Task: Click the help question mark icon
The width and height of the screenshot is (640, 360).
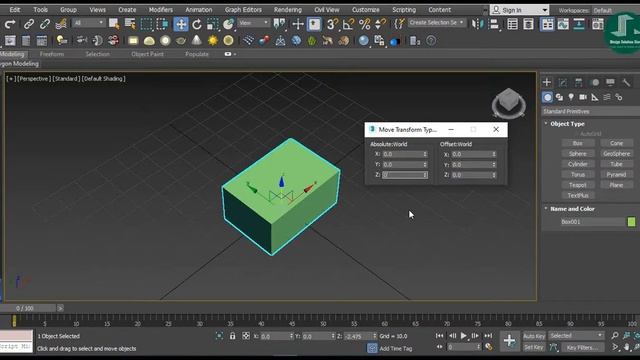Action: 431,40
